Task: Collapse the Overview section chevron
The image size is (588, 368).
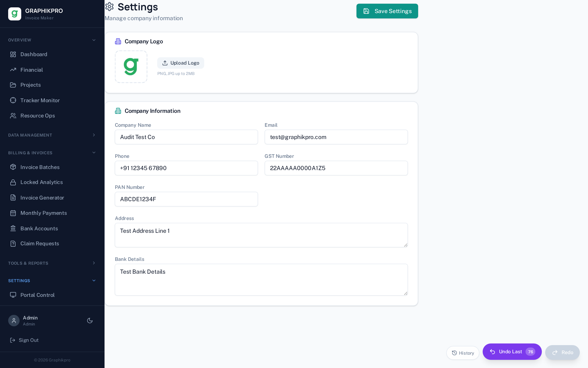Action: pos(94,40)
